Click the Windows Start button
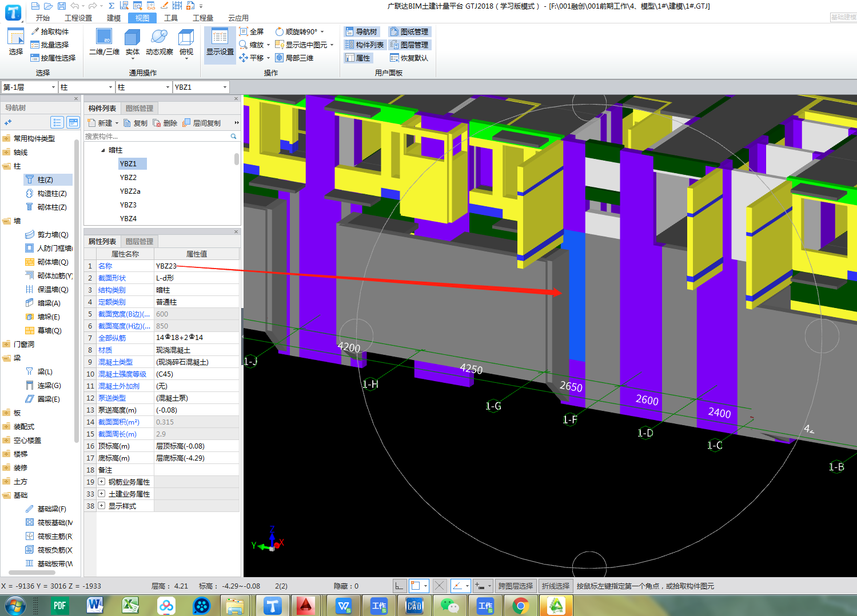Viewport: 857px width, 616px height. pos(15,606)
